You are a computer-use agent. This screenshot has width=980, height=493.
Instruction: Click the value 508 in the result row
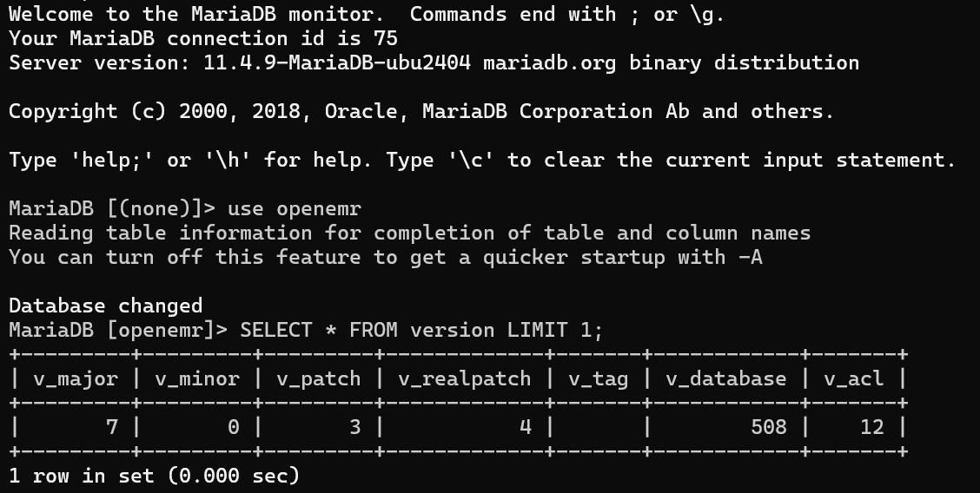point(768,427)
